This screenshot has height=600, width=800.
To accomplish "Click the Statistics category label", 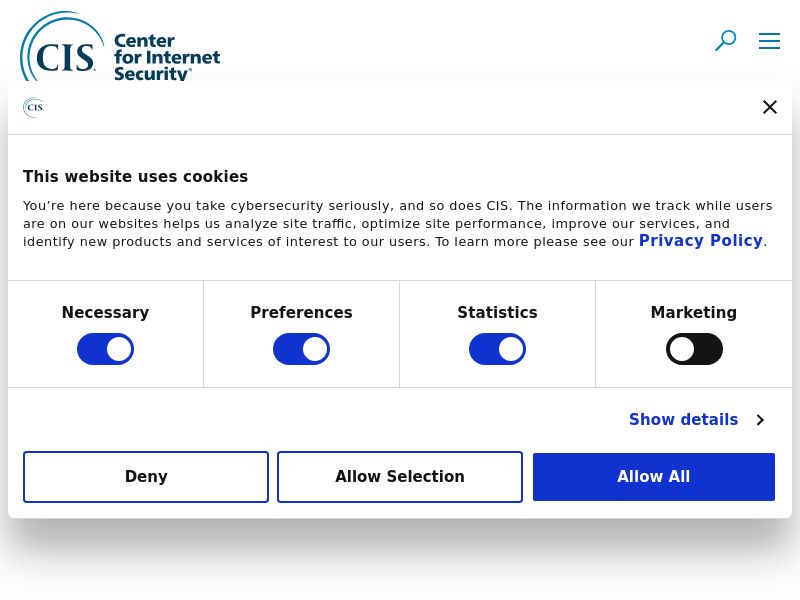I will pos(497,313).
